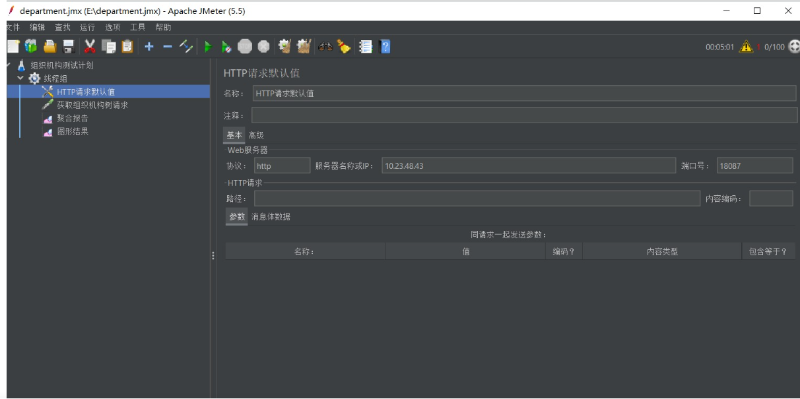The height and width of the screenshot is (399, 800).
Task: Start the test with the green play icon
Action: pyautogui.click(x=208, y=47)
